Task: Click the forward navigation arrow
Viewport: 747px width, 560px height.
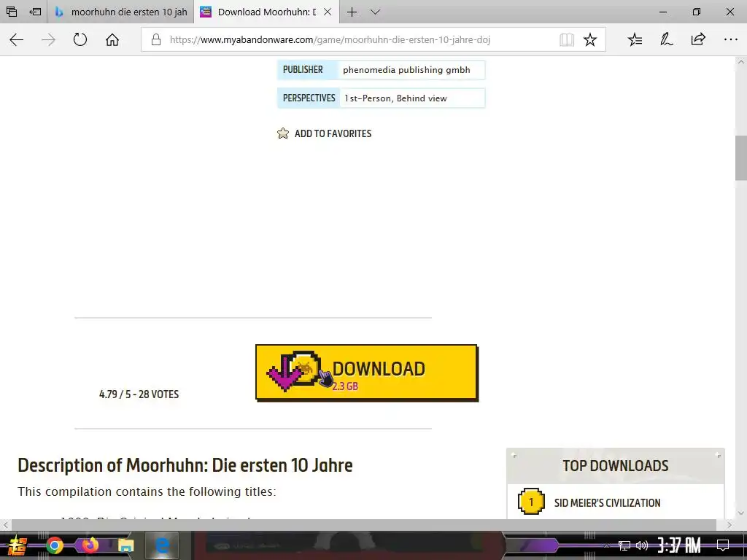Action: point(49,39)
